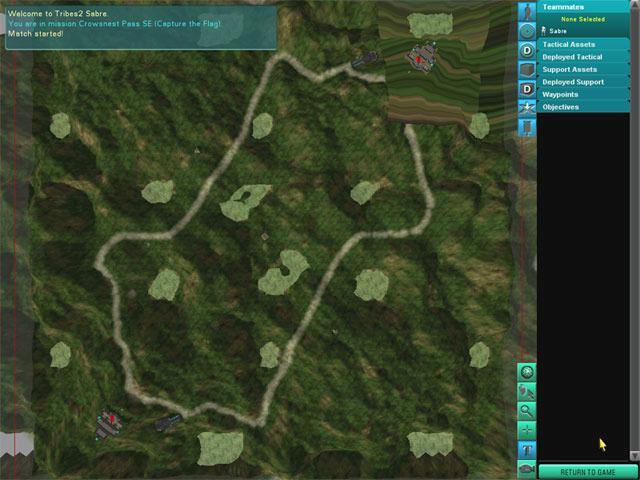Click the scrollbar down arrow in the side panel
The width and height of the screenshot is (640, 480).
(635, 455)
